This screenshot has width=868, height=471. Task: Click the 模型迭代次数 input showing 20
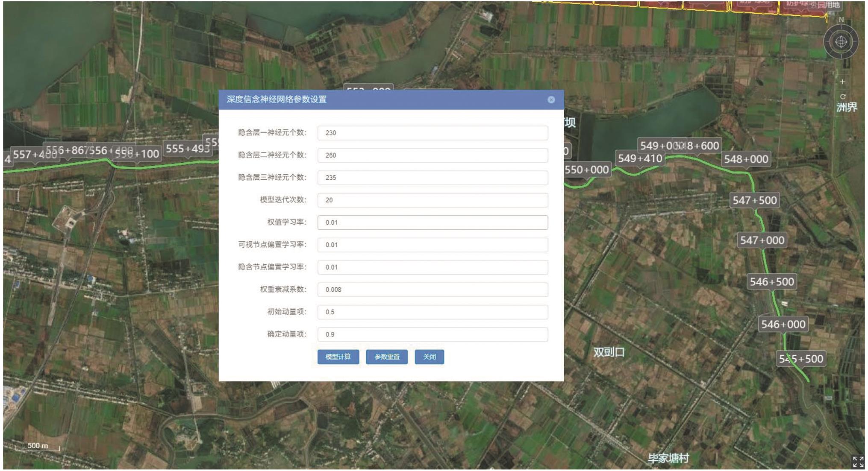(433, 200)
